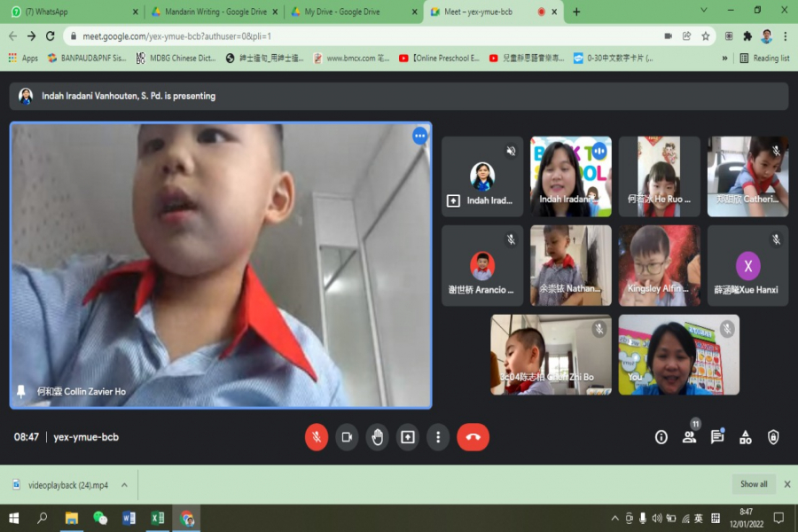Unmute the microphone in the call controls
The height and width of the screenshot is (532, 798).
point(317,436)
